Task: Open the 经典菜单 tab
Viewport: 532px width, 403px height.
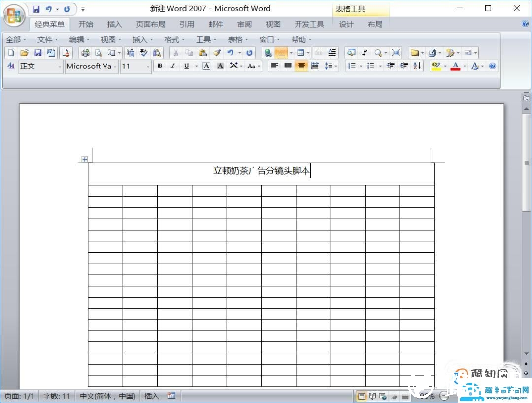Action: point(50,24)
